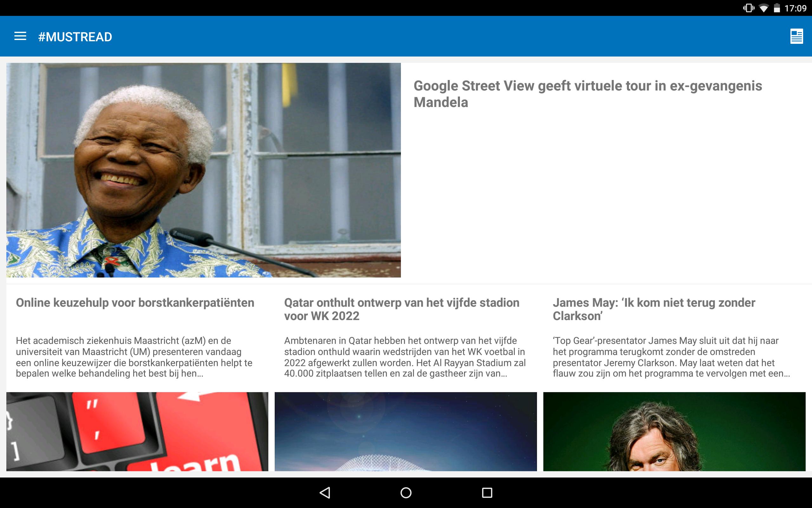Image resolution: width=812 pixels, height=508 pixels.
Task: Tap the 17:09 clock in status bar
Action: point(795,8)
